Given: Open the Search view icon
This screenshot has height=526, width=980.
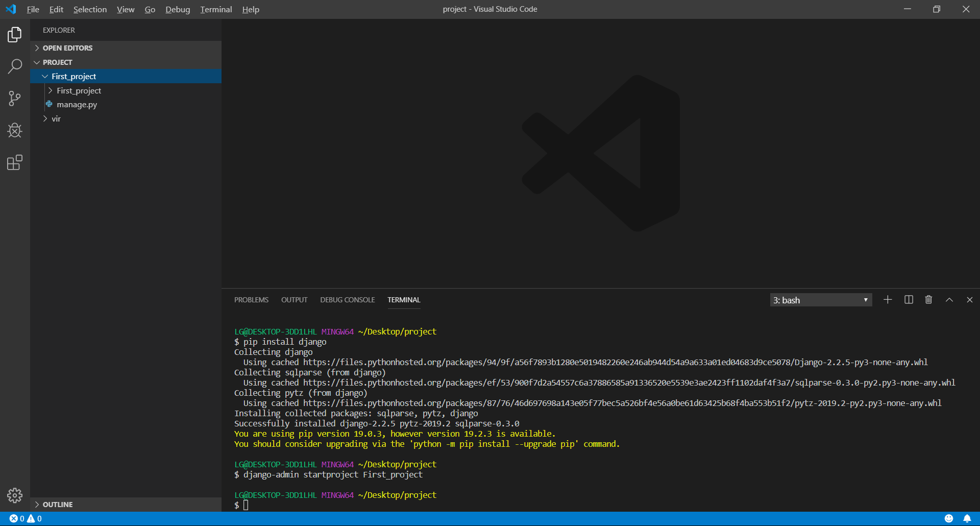Looking at the screenshot, I should [x=15, y=66].
